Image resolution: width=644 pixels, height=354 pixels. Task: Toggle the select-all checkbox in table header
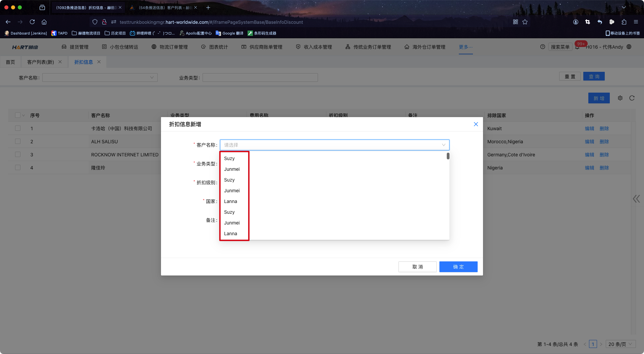pos(18,115)
